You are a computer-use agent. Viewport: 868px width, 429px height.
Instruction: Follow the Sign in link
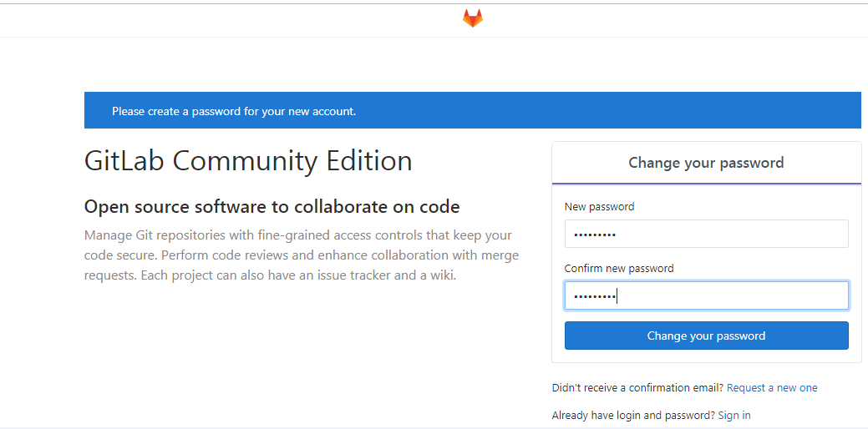pyautogui.click(x=734, y=416)
